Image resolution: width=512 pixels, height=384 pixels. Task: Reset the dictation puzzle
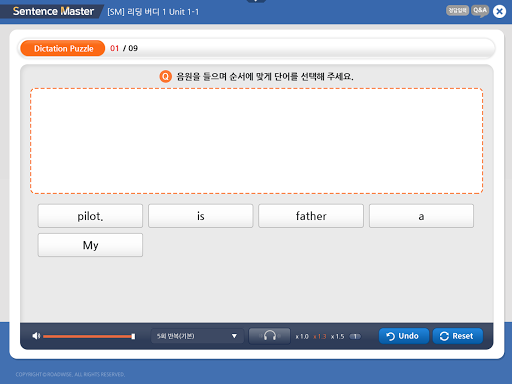coord(458,336)
